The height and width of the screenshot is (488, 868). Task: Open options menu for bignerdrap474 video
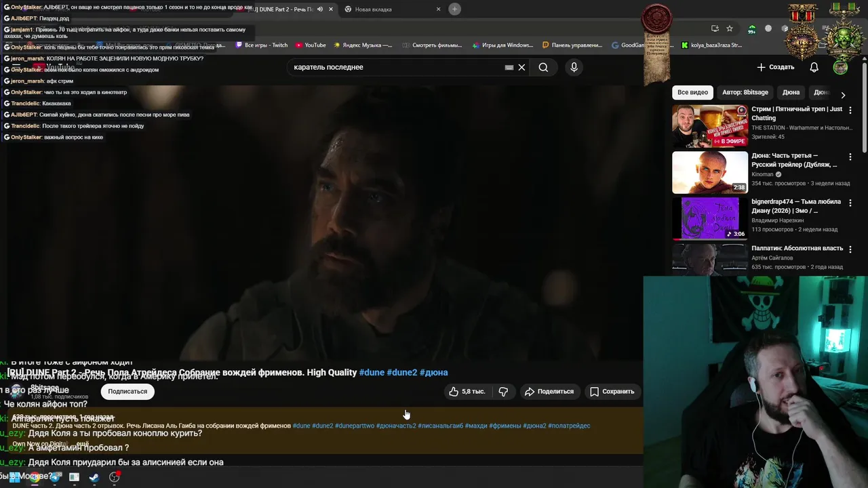click(850, 203)
